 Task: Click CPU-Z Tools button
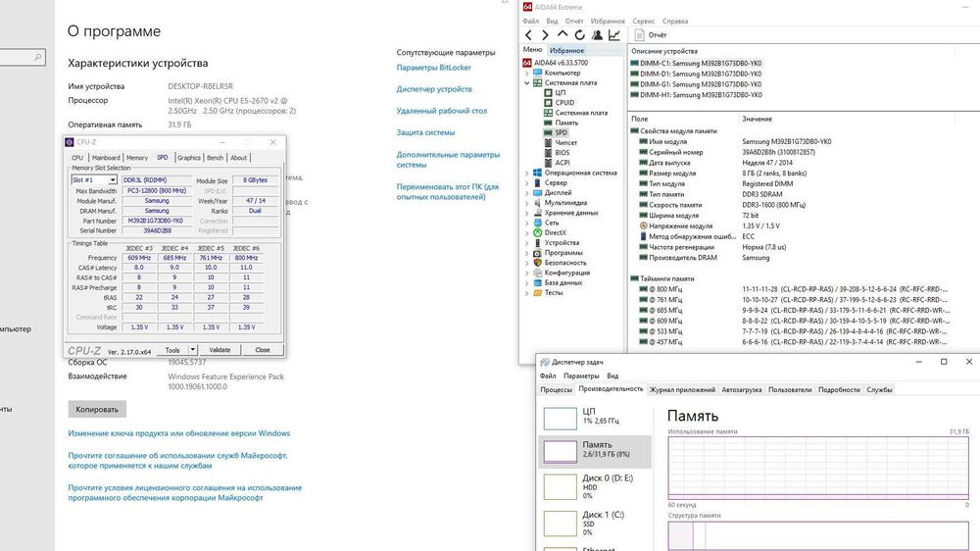(172, 350)
